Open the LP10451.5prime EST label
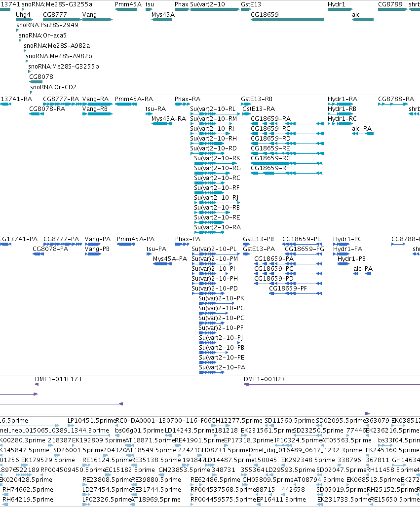Viewport: 420px width, 507px height. click(92, 420)
